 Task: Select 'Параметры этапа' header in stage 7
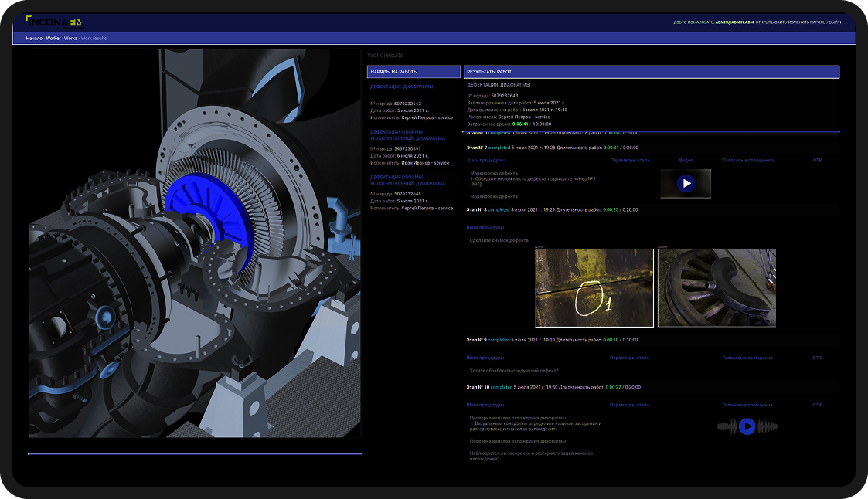(629, 161)
